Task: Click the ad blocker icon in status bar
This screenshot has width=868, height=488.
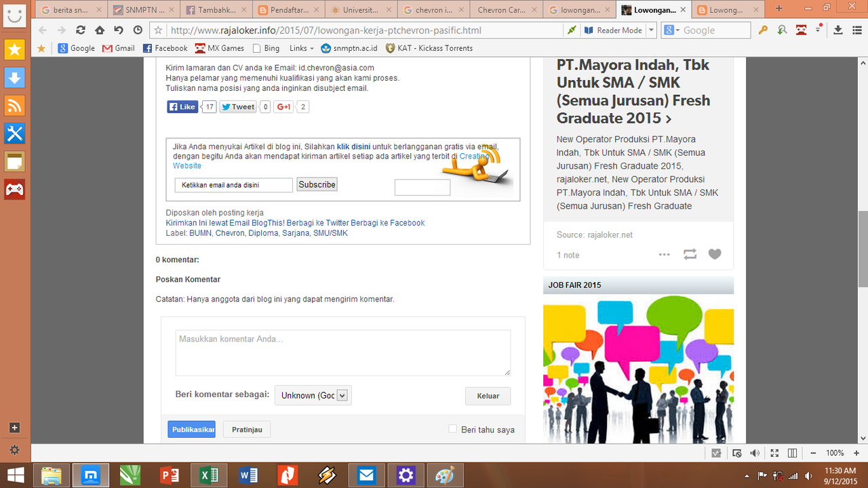Action: point(736,453)
